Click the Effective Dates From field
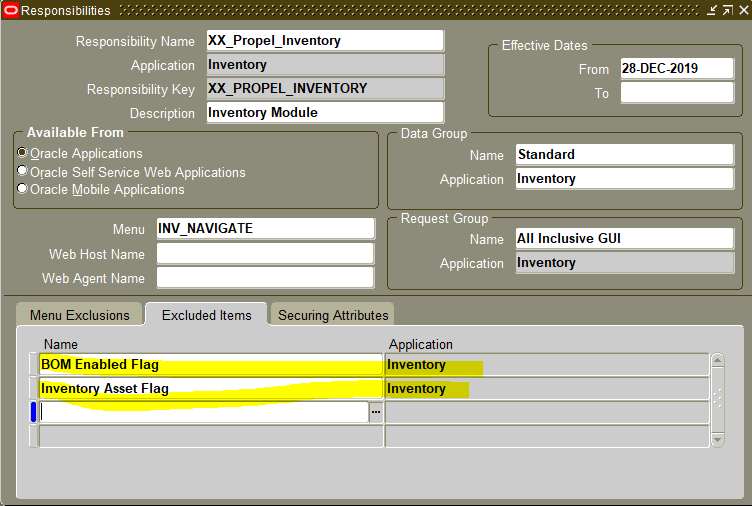Screen dimensions: 752x506 point(677,69)
